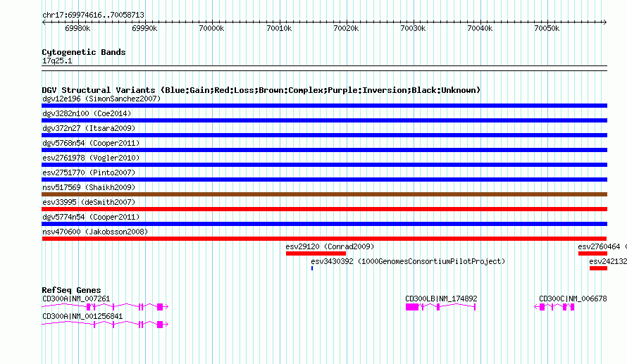Screen dimensions: 627x364
Task: Click the CD300LB|NM_174892 gene label
Action: tap(441, 299)
